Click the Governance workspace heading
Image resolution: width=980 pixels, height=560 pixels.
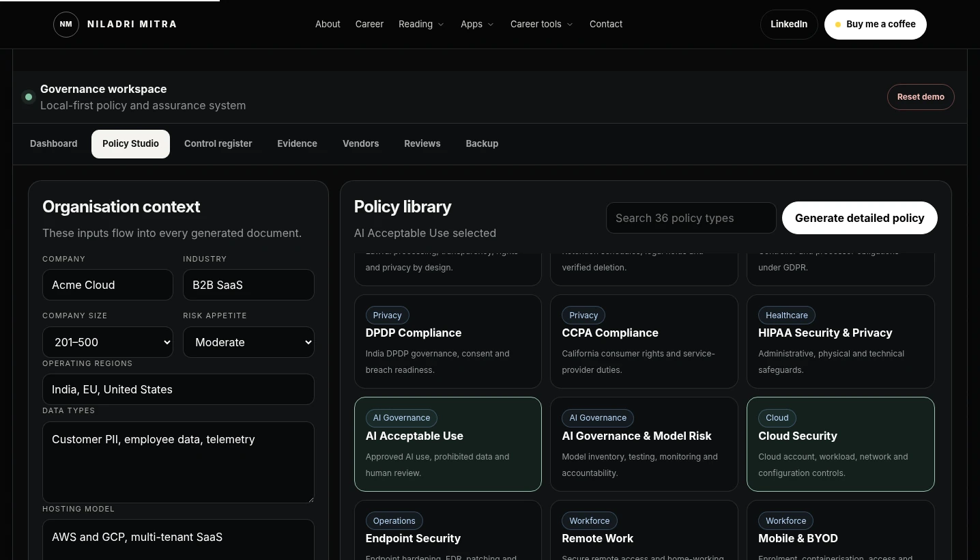(103, 89)
